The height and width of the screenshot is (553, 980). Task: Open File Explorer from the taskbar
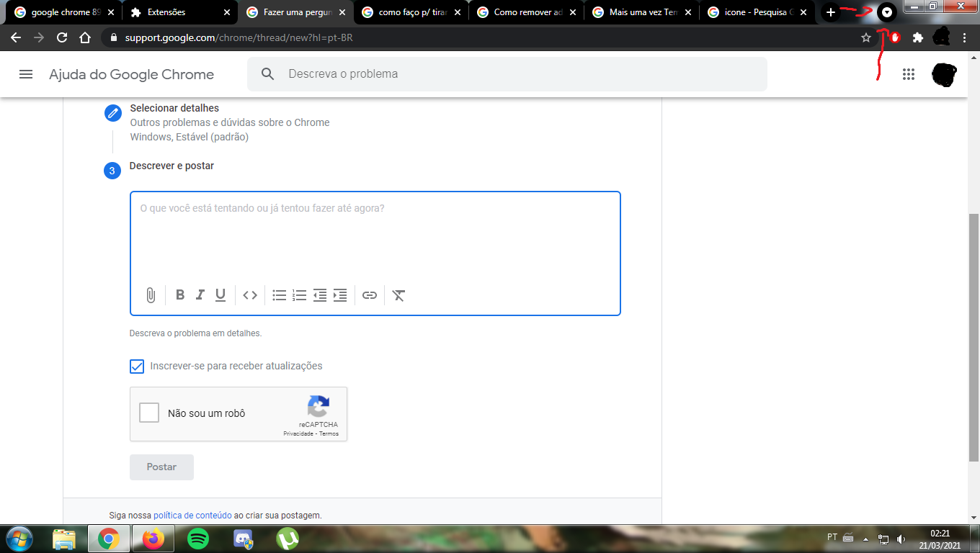pyautogui.click(x=64, y=538)
